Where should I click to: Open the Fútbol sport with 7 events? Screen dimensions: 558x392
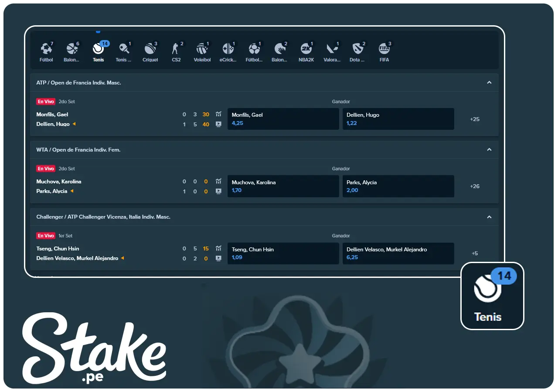click(46, 52)
